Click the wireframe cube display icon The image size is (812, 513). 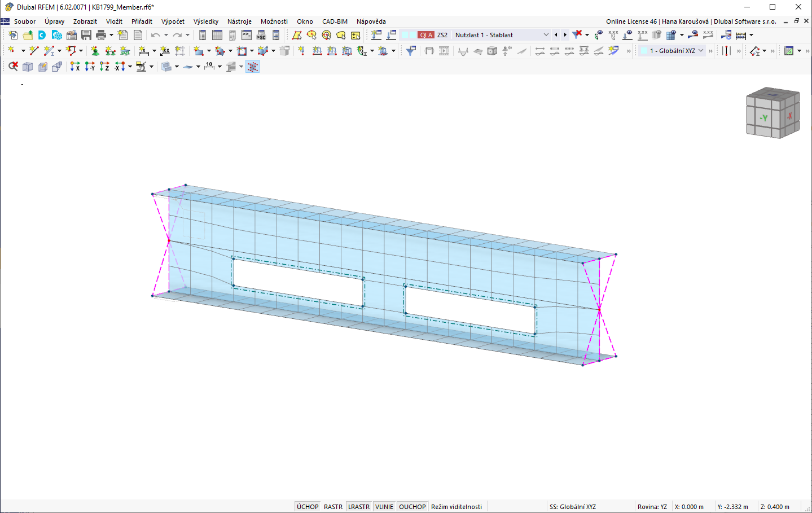click(27, 67)
